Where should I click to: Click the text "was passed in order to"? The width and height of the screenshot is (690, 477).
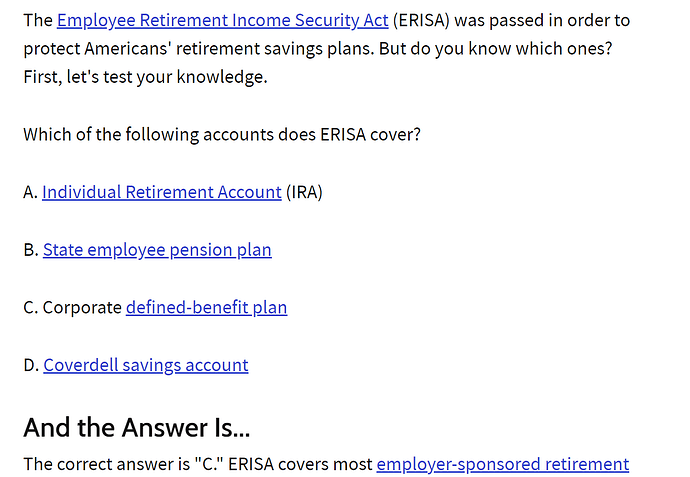pos(542,21)
